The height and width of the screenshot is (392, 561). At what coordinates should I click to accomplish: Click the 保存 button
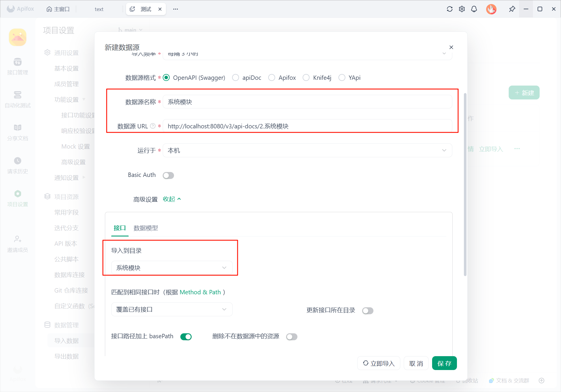(444, 363)
